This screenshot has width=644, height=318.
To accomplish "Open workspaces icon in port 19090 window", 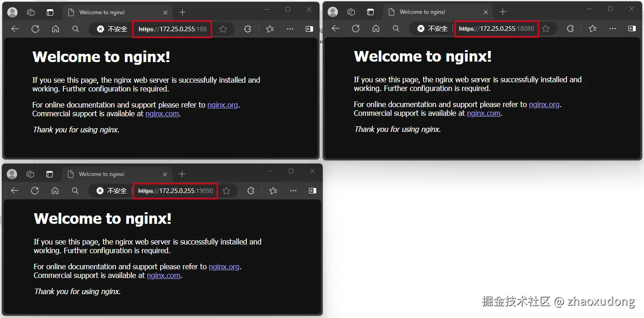I will coord(30,174).
